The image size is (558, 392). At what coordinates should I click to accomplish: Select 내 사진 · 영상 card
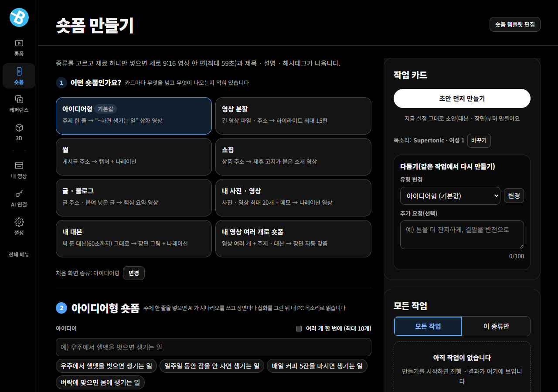tap(293, 198)
